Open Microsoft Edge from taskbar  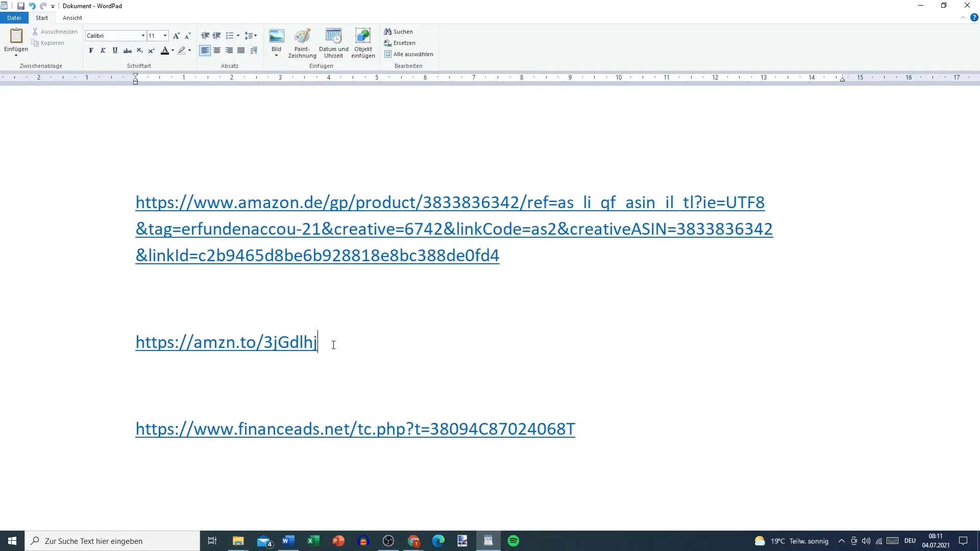click(x=438, y=541)
